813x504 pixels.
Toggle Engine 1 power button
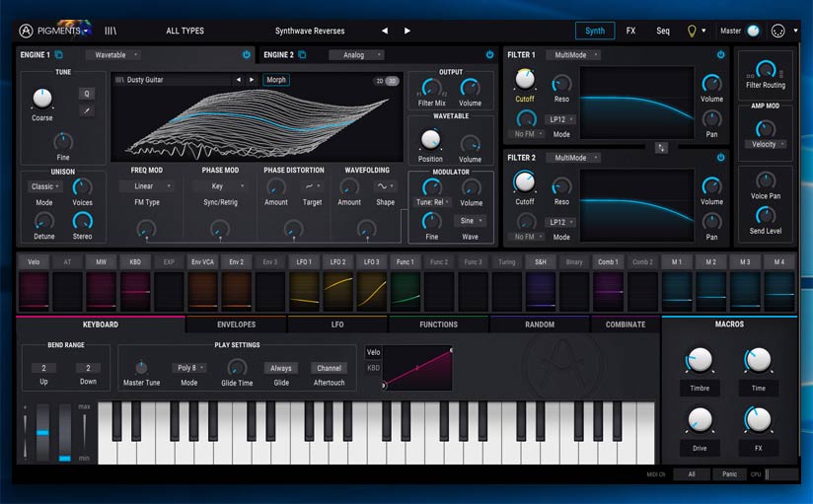(247, 54)
